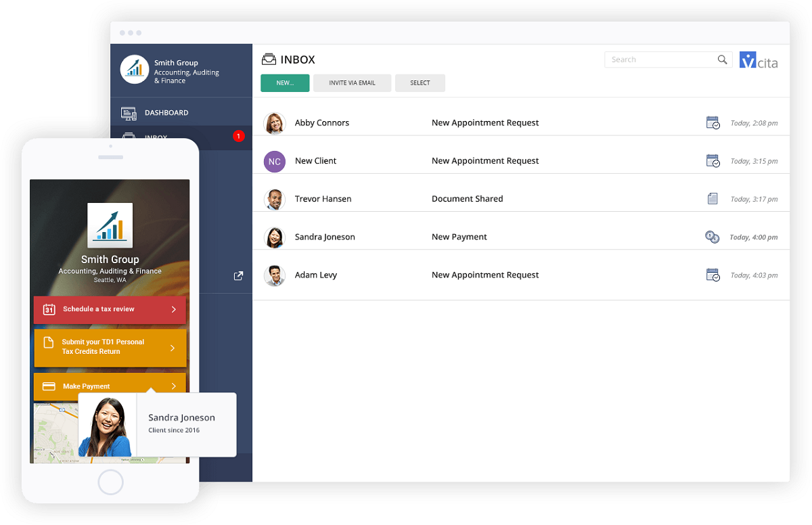Click the external link icon in sidebar
812x525 pixels.
(238, 276)
